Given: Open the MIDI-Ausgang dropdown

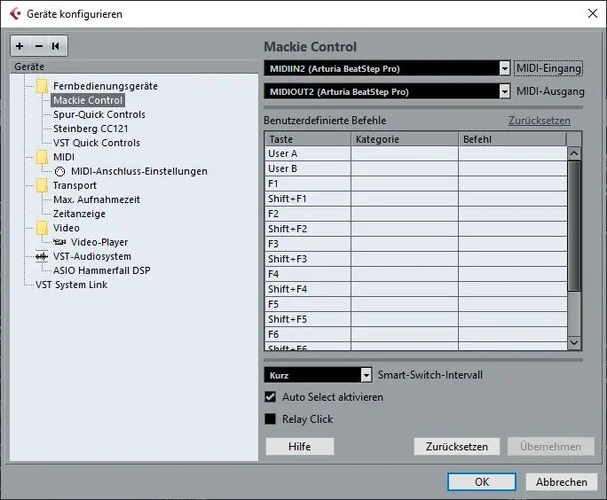Looking at the screenshot, I should point(504,92).
